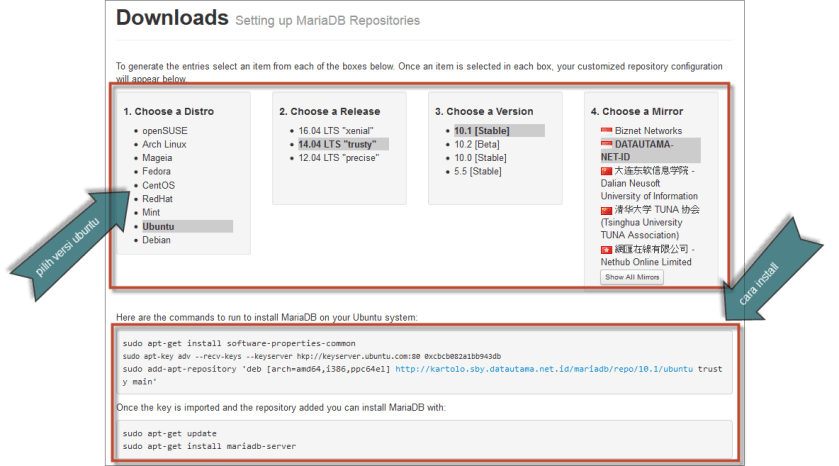The image size is (839, 466).
Task: Choose Debian distribution
Action: 156,240
